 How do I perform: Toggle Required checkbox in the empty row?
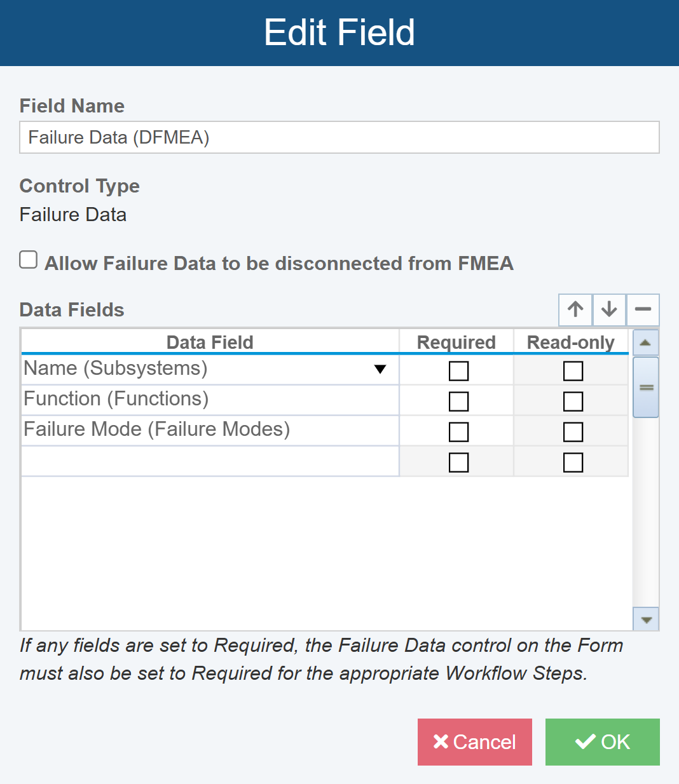(458, 463)
